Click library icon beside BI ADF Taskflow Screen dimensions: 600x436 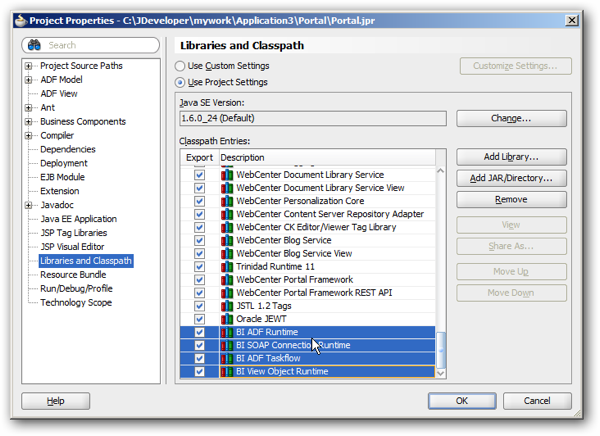pyautogui.click(x=227, y=358)
